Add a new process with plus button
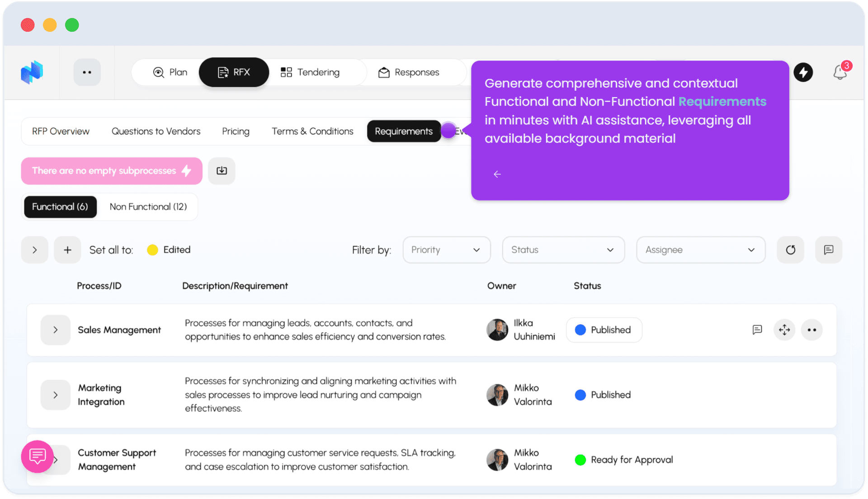 pos(67,250)
